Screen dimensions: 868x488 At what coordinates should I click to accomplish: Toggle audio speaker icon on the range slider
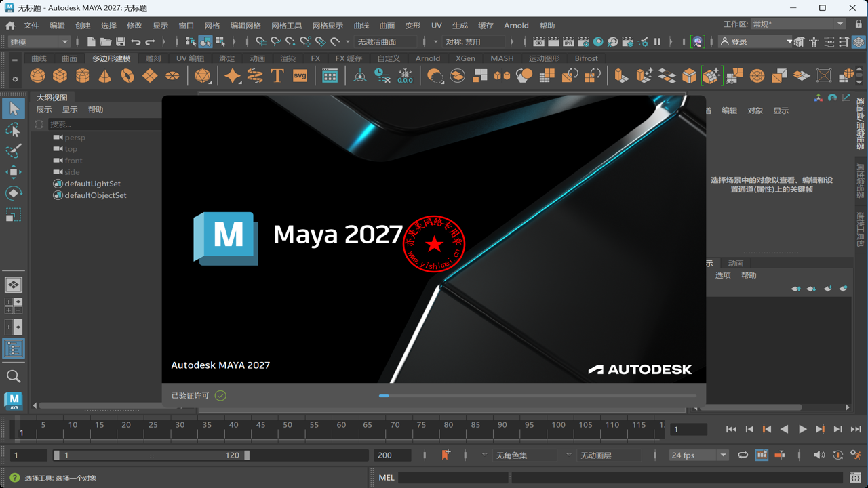coord(819,455)
